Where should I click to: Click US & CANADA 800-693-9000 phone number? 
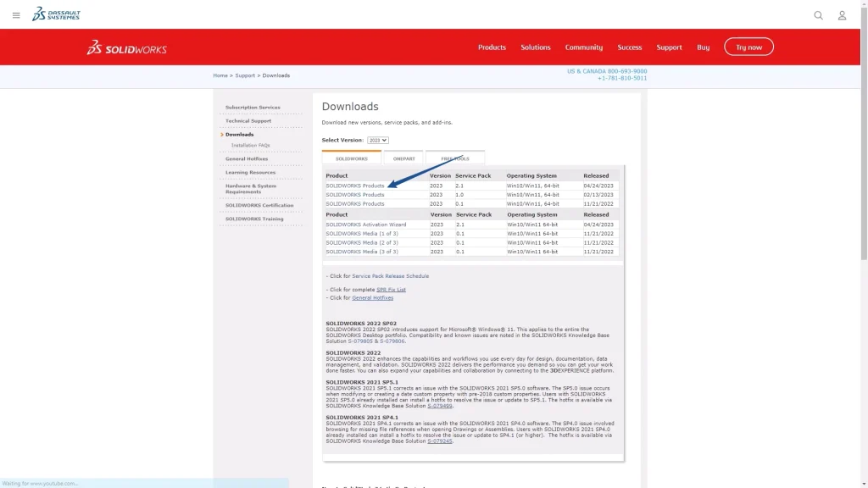607,71
